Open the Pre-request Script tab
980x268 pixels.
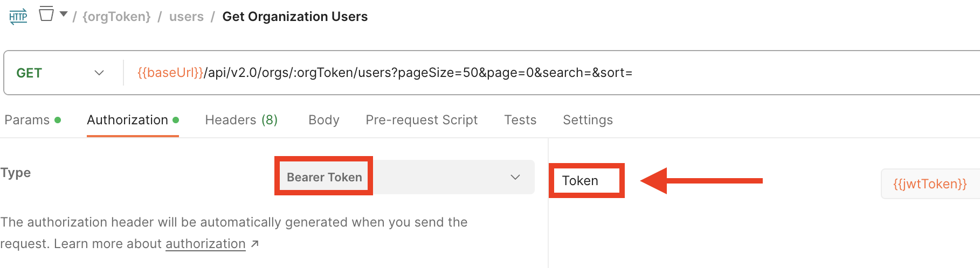coord(422,120)
